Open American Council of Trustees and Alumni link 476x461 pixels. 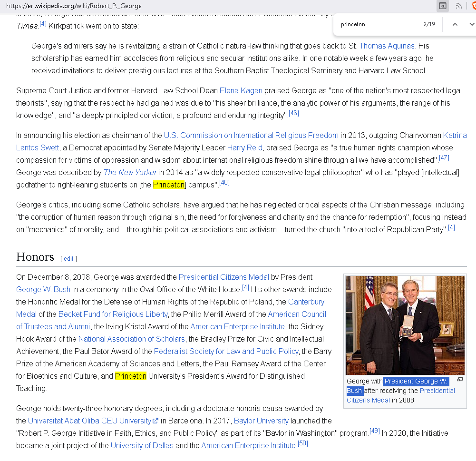pos(297,314)
